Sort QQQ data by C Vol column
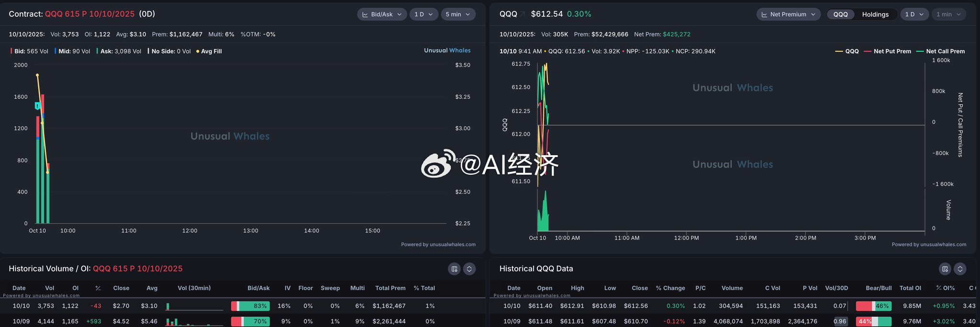This screenshot has width=980, height=327. pyautogui.click(x=772, y=288)
